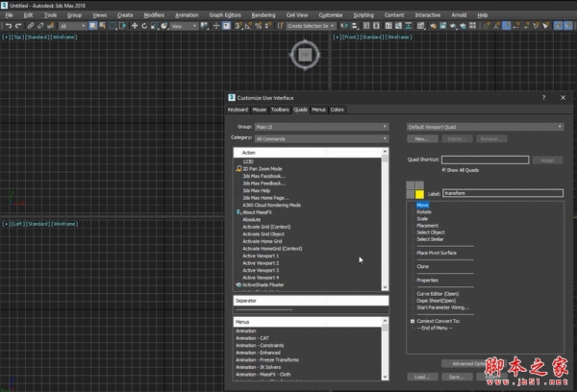This screenshot has width=577, height=392.
Task: Switch to the Keyboard tab
Action: coord(238,110)
